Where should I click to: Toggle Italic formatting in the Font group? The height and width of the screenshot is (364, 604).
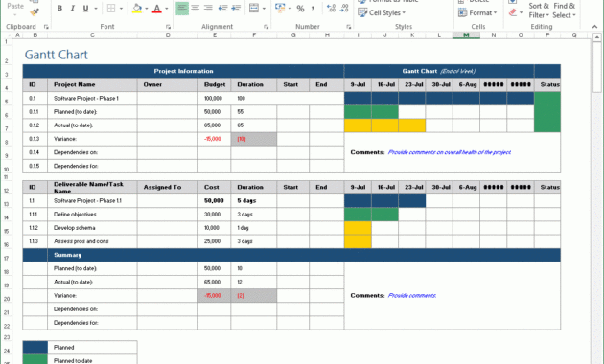click(x=73, y=8)
